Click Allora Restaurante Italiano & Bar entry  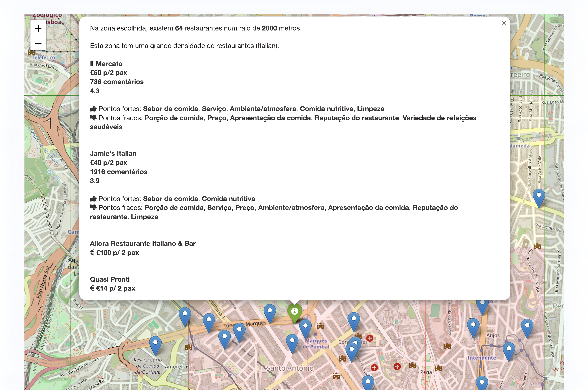(x=143, y=244)
